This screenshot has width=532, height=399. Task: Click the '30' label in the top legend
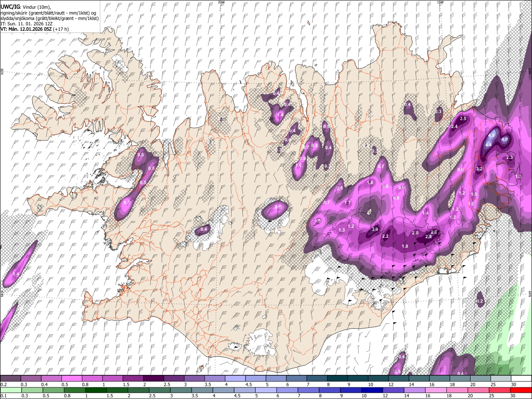[514, 384]
